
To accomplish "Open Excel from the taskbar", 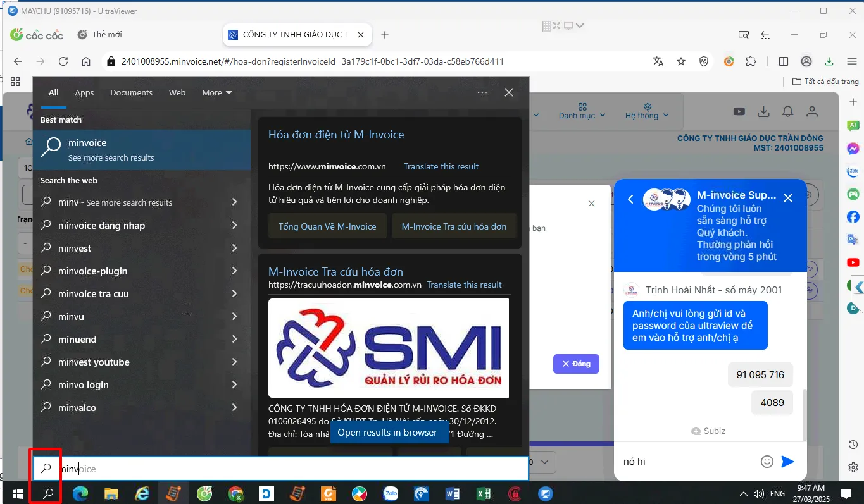I will point(484,494).
